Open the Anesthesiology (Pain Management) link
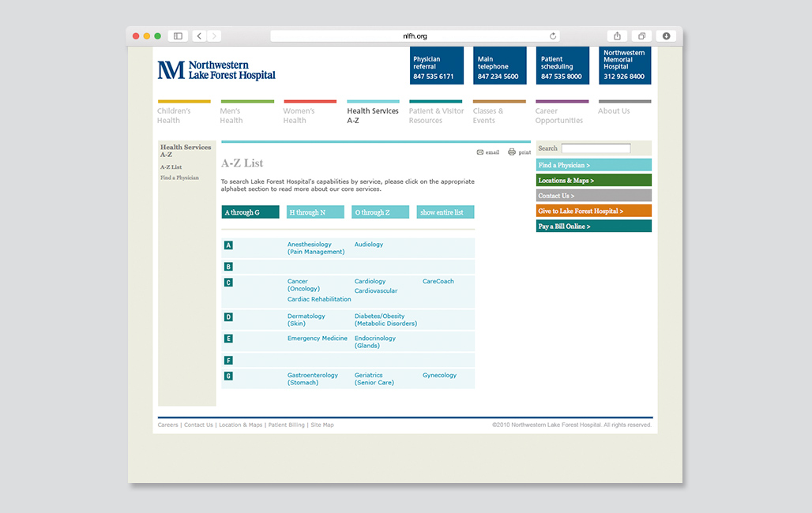 316,248
